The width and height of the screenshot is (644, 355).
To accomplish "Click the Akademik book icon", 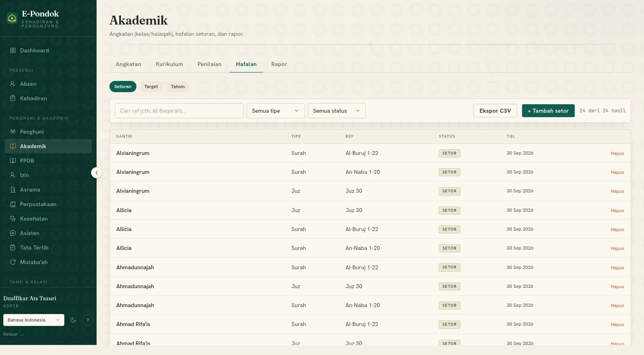I will pos(13,146).
